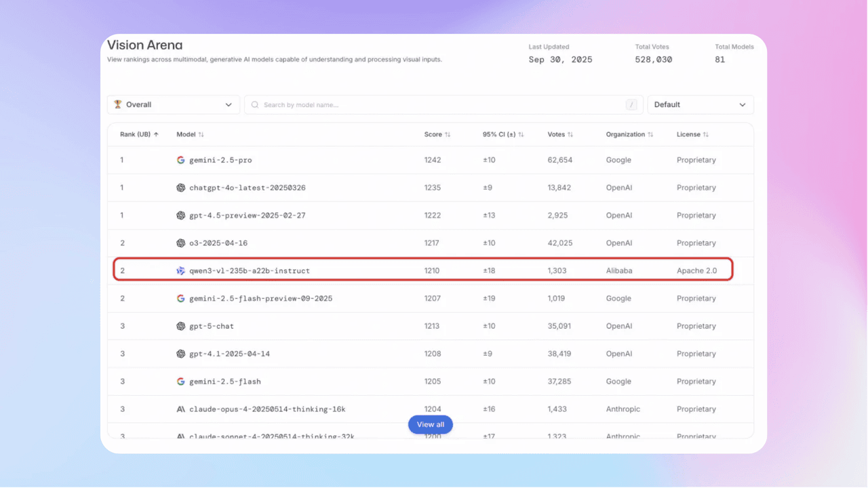
Task: Click the Anthropic logo beside claude-opus-4-20250514-thinking-16k
Action: [x=180, y=409]
